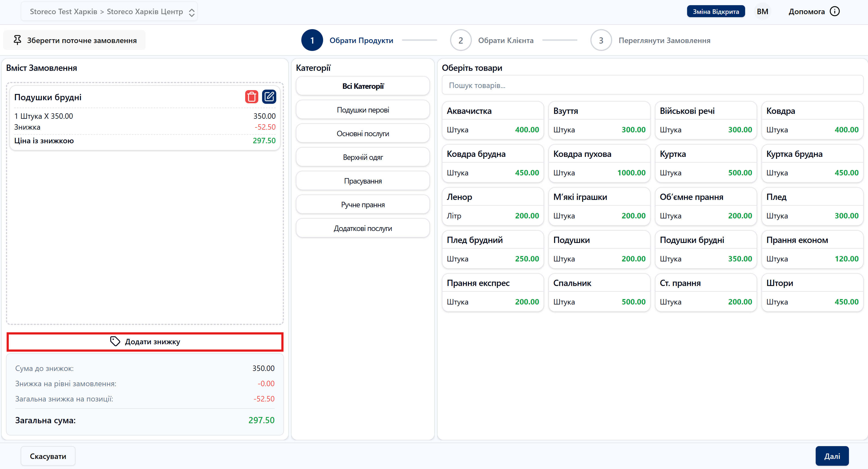Filter by Прасування category

tap(363, 181)
